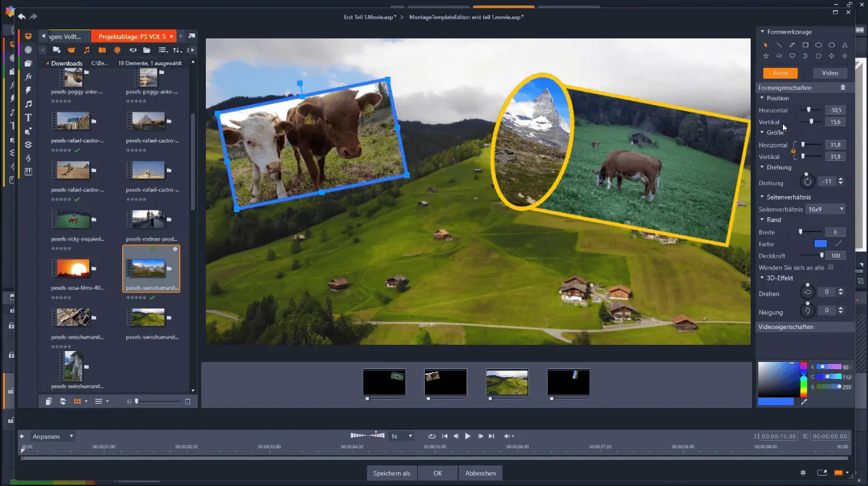
Task: Toggle the size aspect lock icon
Action: (793, 149)
